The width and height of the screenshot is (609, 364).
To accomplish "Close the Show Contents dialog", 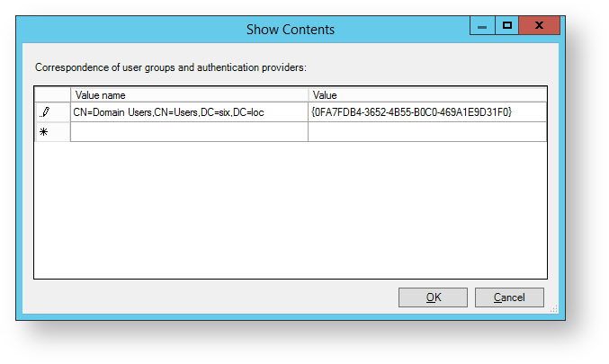I will click(x=540, y=26).
